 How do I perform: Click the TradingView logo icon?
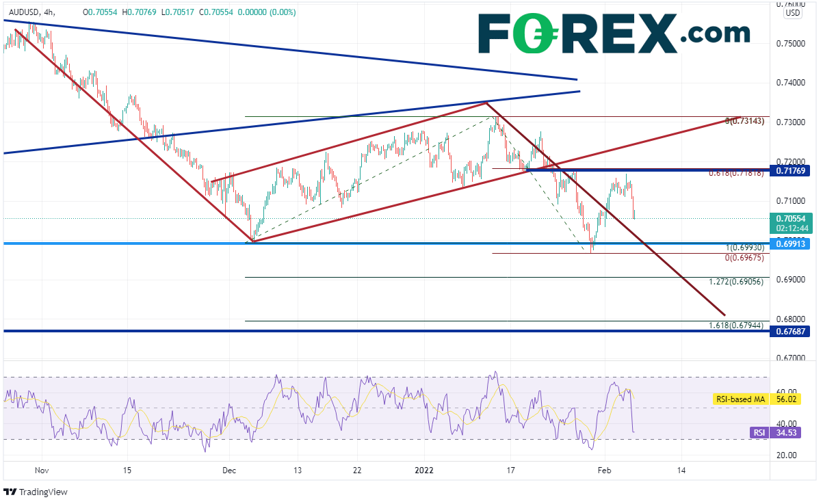[10, 492]
